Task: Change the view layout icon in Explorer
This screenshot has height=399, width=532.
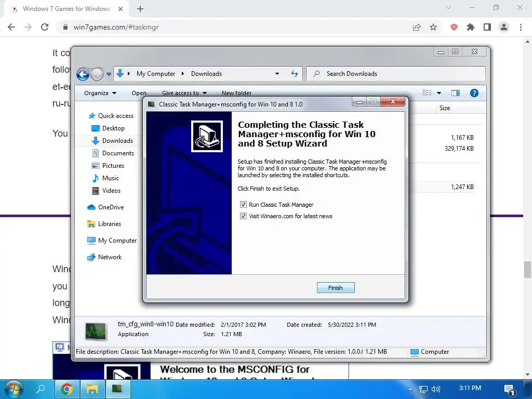Action: point(427,93)
